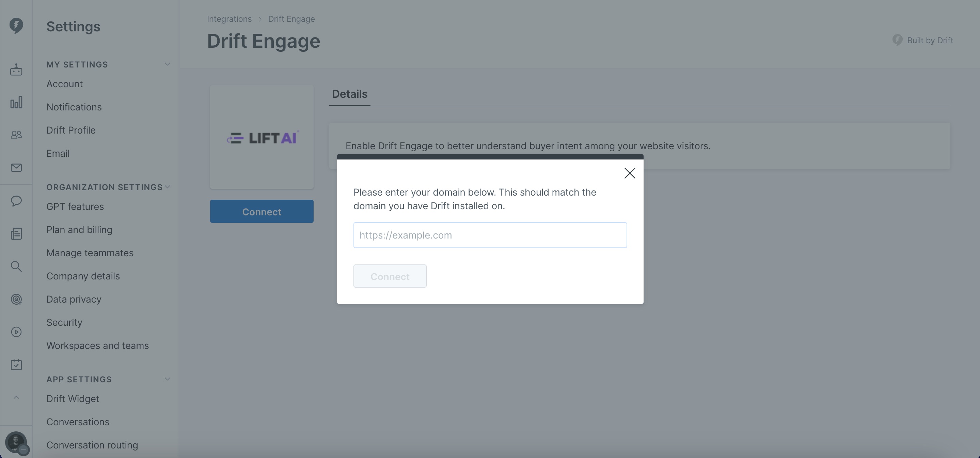Open Conversations app settings
The width and height of the screenshot is (980, 458).
click(78, 422)
